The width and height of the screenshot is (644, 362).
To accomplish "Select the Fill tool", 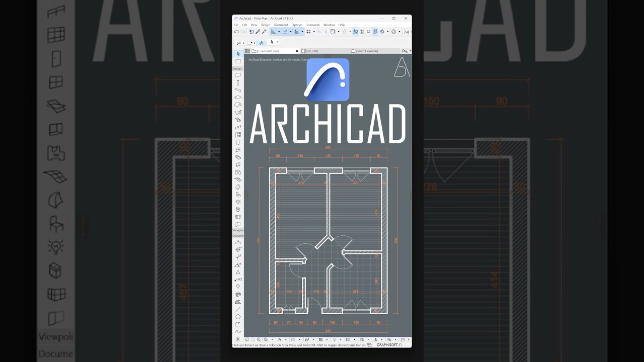I will [x=238, y=302].
